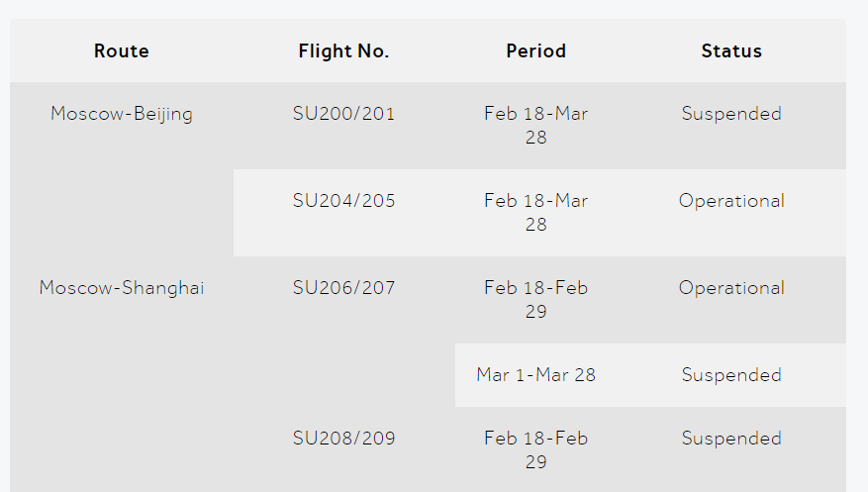Select the Mar 1-Mar 28 period cell

point(535,374)
